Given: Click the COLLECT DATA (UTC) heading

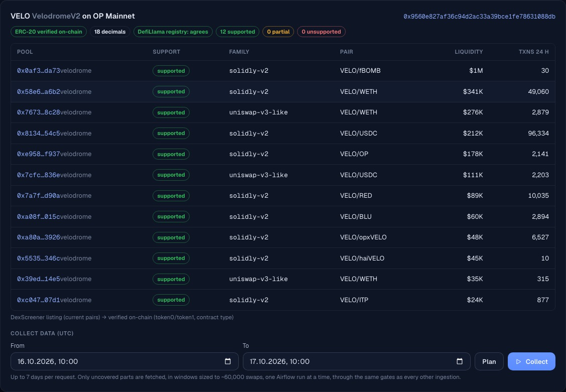Looking at the screenshot, I should (42, 333).
